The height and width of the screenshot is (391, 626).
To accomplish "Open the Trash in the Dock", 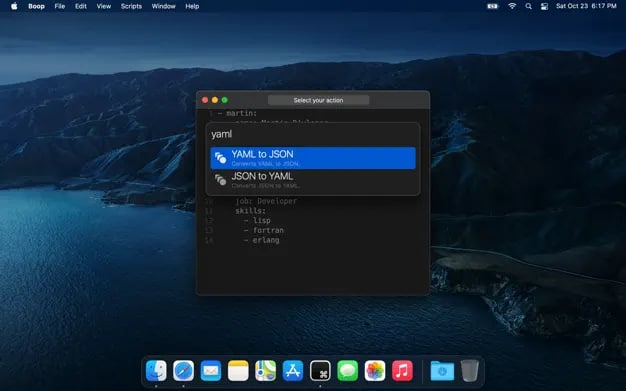I will coord(470,371).
